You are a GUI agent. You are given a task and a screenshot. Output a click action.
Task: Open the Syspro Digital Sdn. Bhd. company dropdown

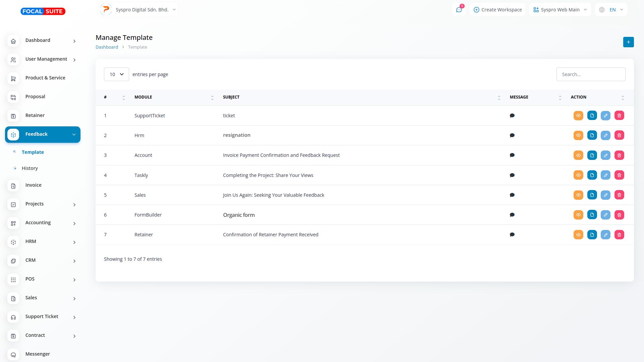(x=139, y=10)
